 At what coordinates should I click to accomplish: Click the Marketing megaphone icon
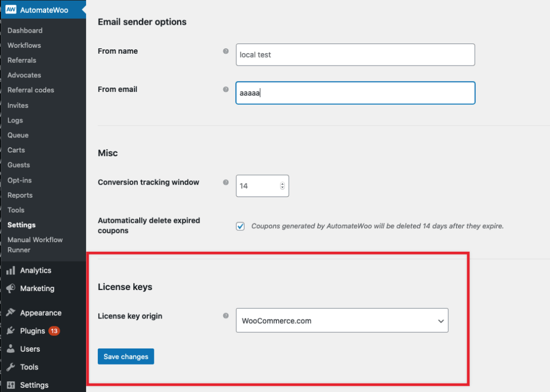tap(12, 288)
